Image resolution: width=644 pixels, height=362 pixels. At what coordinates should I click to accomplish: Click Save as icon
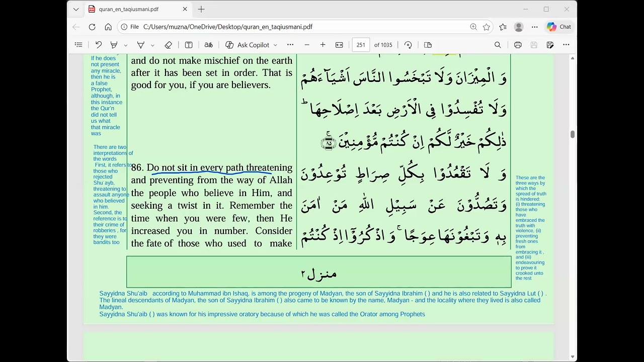tap(550, 45)
